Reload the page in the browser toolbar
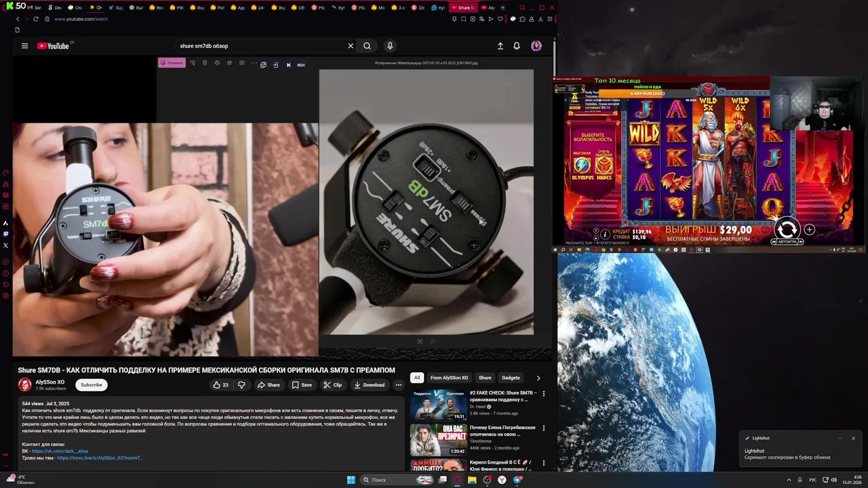 click(36, 19)
